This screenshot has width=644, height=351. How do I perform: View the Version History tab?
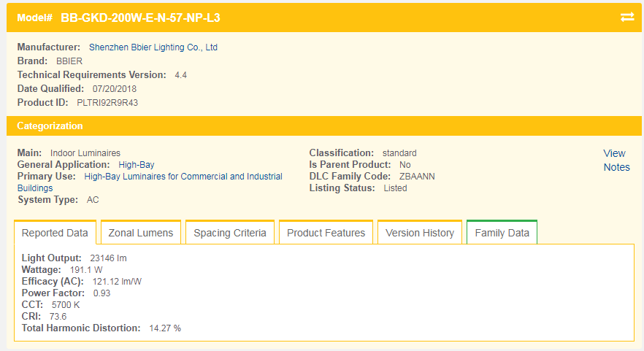(420, 233)
